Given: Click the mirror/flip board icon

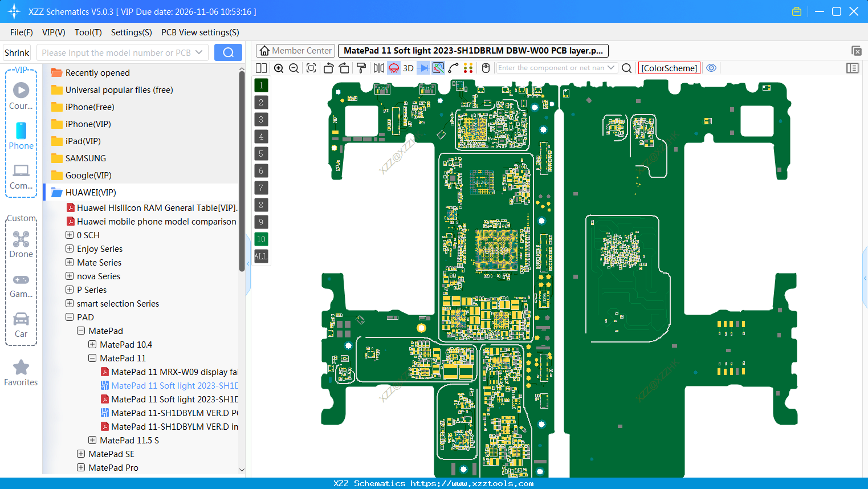Looking at the screenshot, I should [378, 68].
